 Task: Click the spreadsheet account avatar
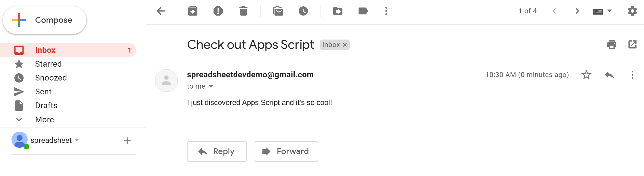pyautogui.click(x=20, y=140)
